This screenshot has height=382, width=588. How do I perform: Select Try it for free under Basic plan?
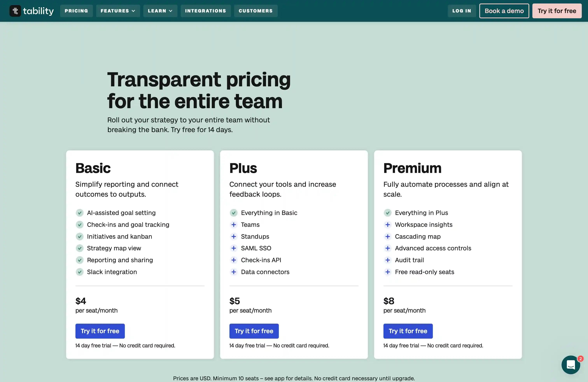coord(100,331)
